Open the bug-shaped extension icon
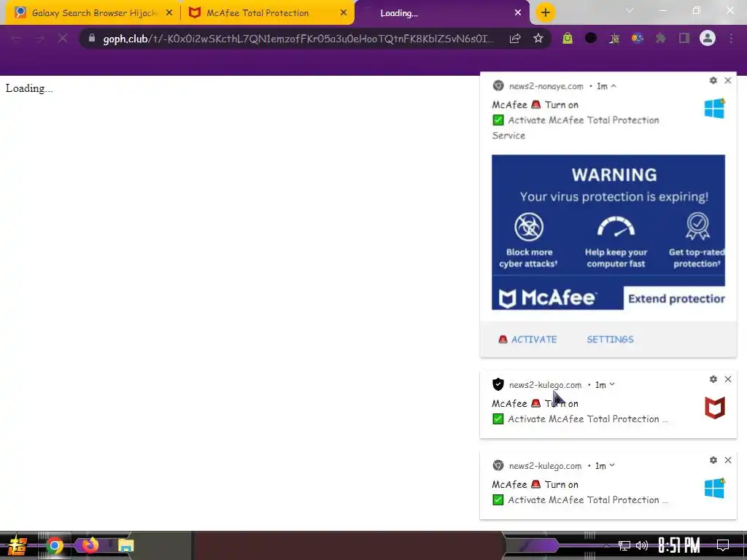The height and width of the screenshot is (560, 747). pyautogui.click(x=614, y=38)
